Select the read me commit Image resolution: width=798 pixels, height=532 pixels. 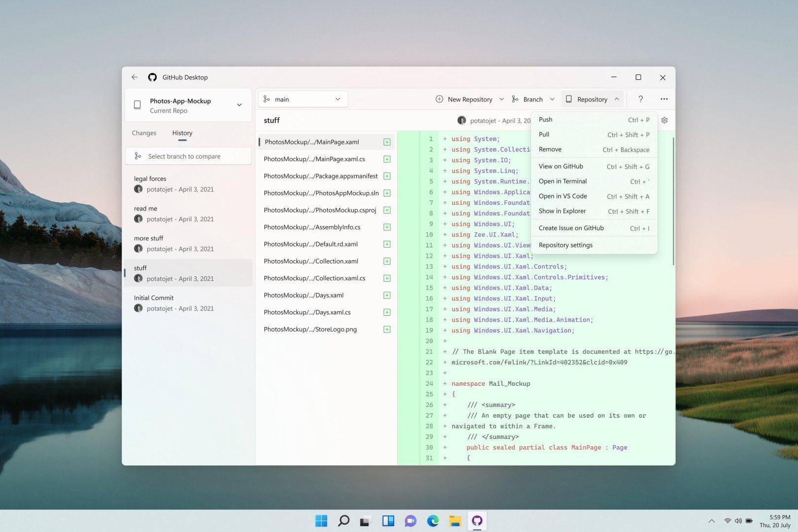click(188, 214)
